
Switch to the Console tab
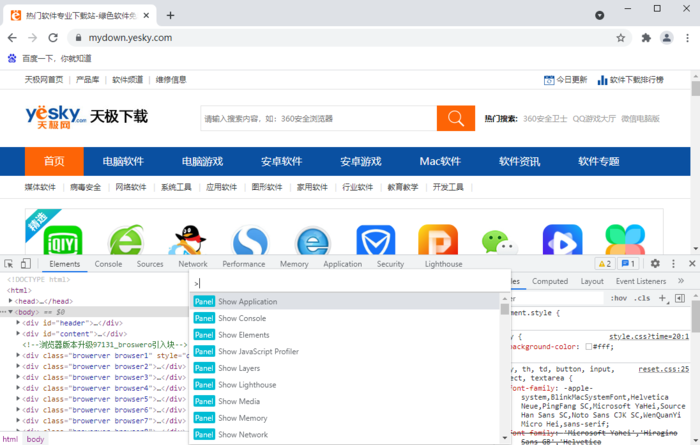(108, 264)
